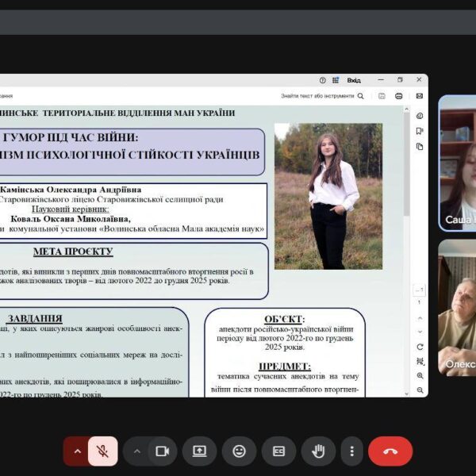Image resolution: width=476 pixels, height=476 pixels.
Task: Unmute the microphone in the call bar
Action: [103, 451]
